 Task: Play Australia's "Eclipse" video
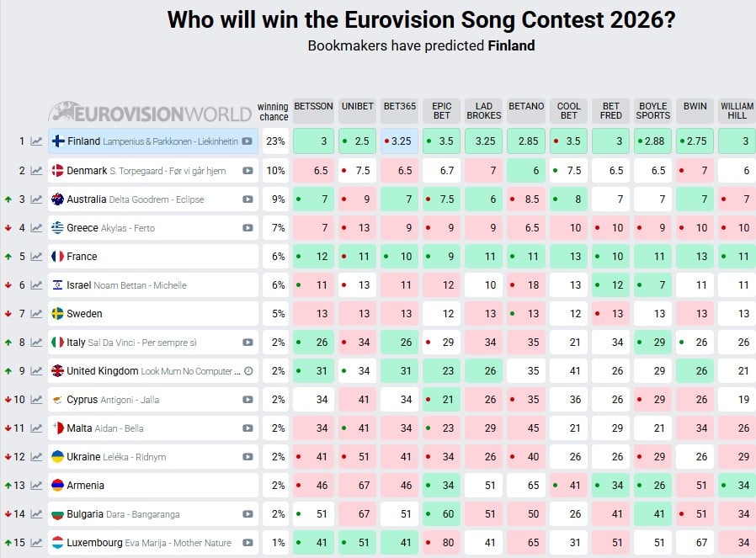click(246, 199)
